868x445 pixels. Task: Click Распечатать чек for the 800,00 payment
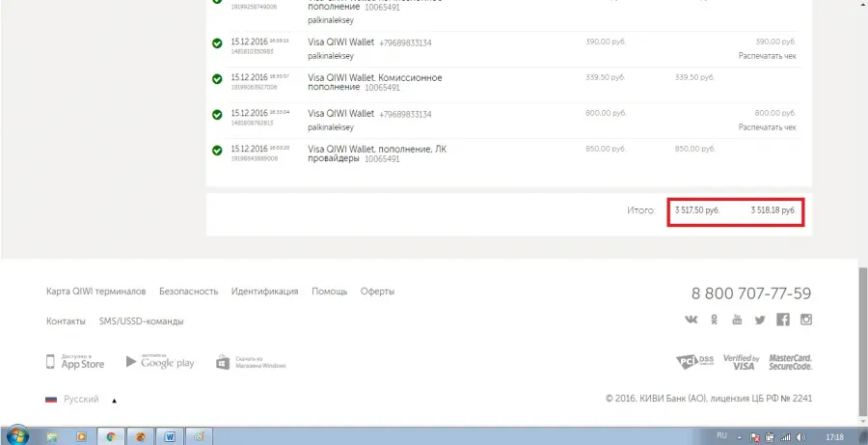(768, 127)
